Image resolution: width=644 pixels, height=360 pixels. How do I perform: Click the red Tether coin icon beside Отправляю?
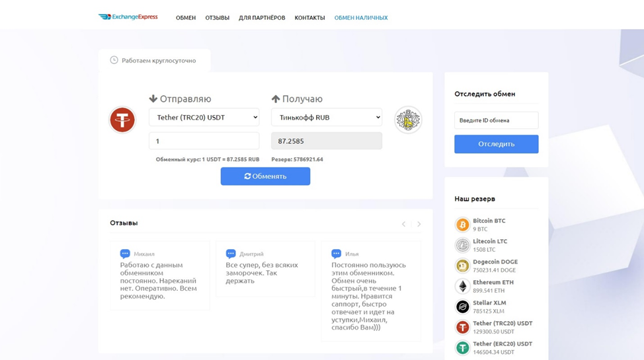(122, 120)
